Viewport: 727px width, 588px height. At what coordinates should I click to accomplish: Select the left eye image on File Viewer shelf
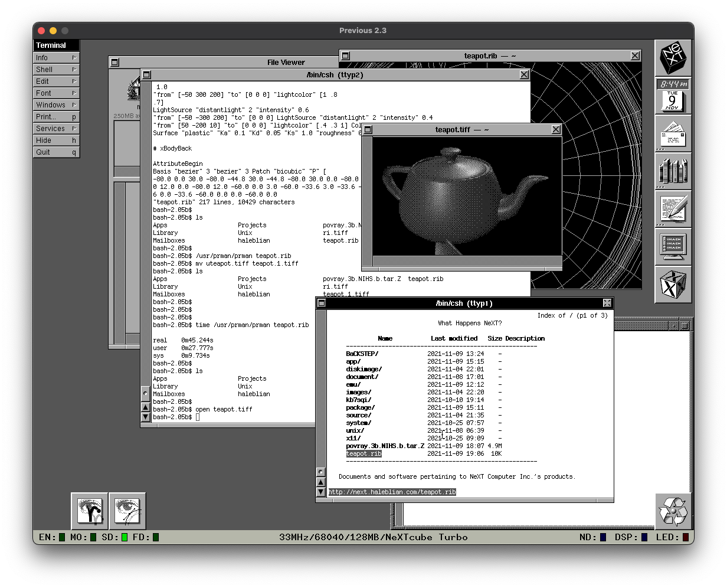coord(89,511)
